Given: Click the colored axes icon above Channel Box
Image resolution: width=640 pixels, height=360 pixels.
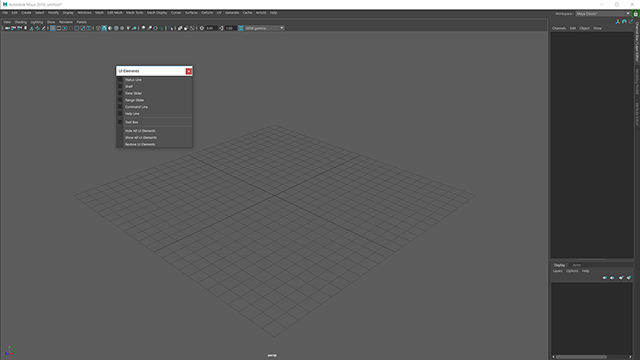Looking at the screenshot, I should (618, 22).
